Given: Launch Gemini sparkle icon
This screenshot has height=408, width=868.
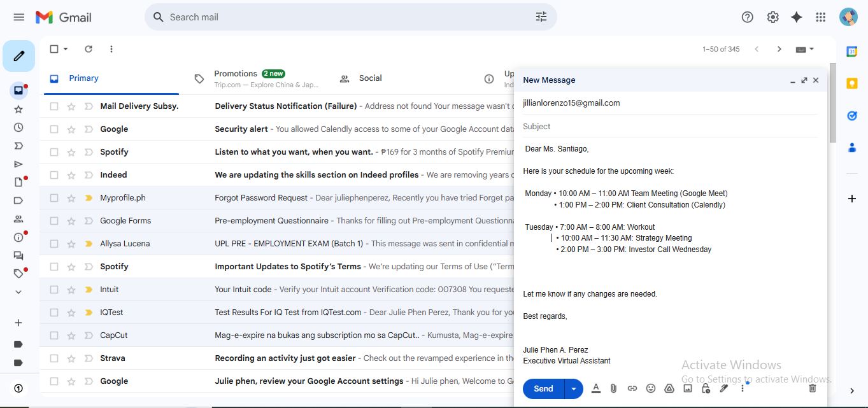Looking at the screenshot, I should pos(797,17).
